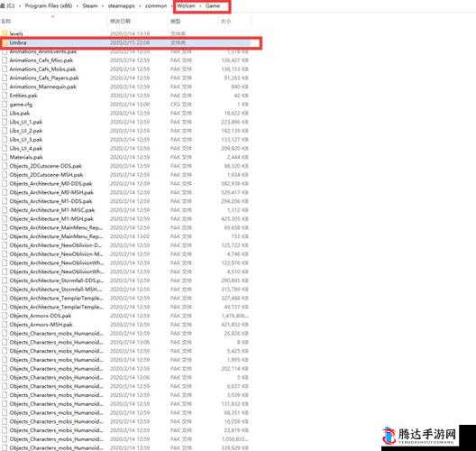Image resolution: width=476 pixels, height=451 pixels.
Task: Click the Animations_Mannequin.pak file icon
Action: [5, 87]
